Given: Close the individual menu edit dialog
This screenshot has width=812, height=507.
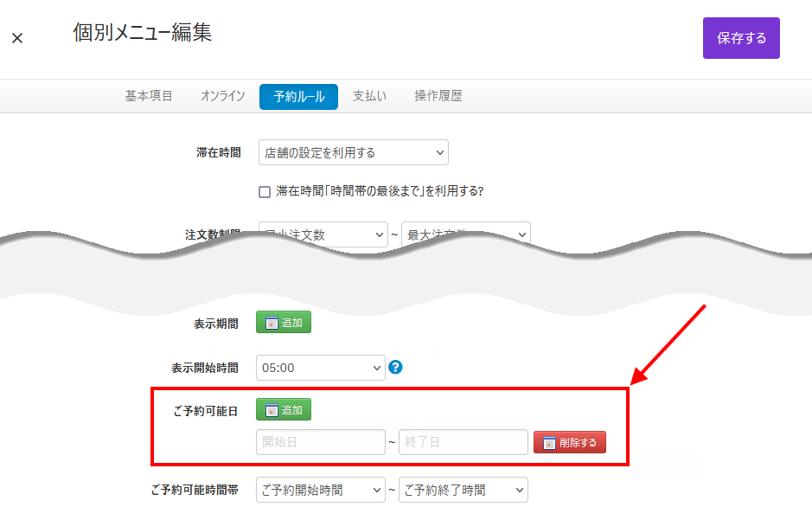Looking at the screenshot, I should click(17, 39).
